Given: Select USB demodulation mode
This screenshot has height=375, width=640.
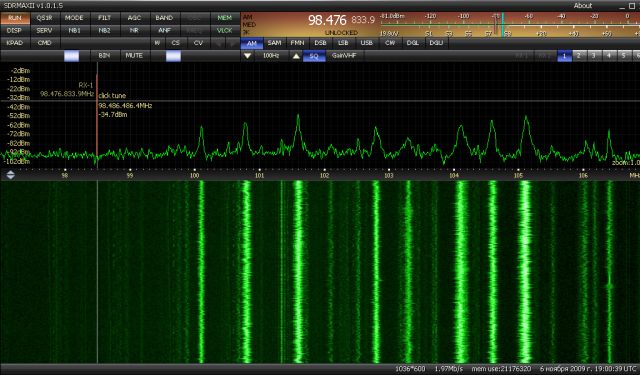Looking at the screenshot, I should [367, 43].
